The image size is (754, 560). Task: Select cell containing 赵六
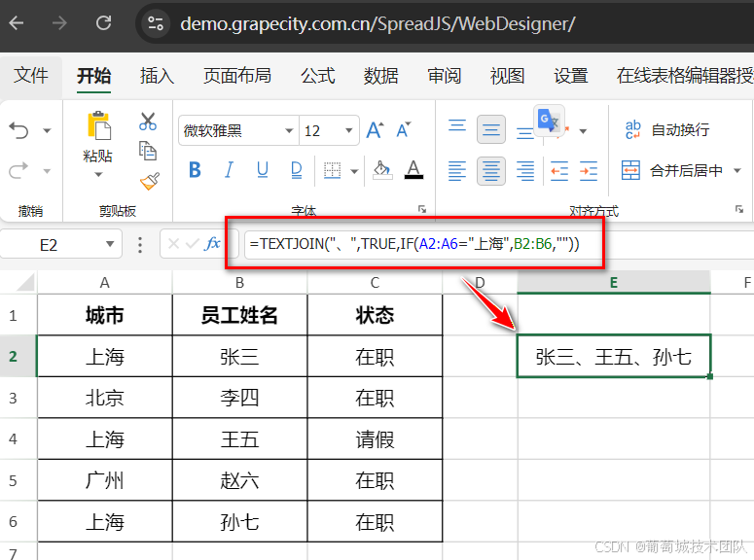(239, 480)
